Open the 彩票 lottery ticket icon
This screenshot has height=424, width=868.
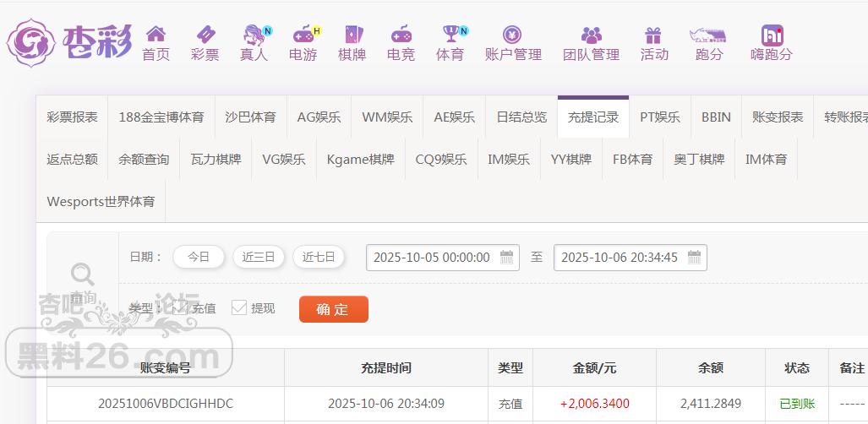[205, 35]
